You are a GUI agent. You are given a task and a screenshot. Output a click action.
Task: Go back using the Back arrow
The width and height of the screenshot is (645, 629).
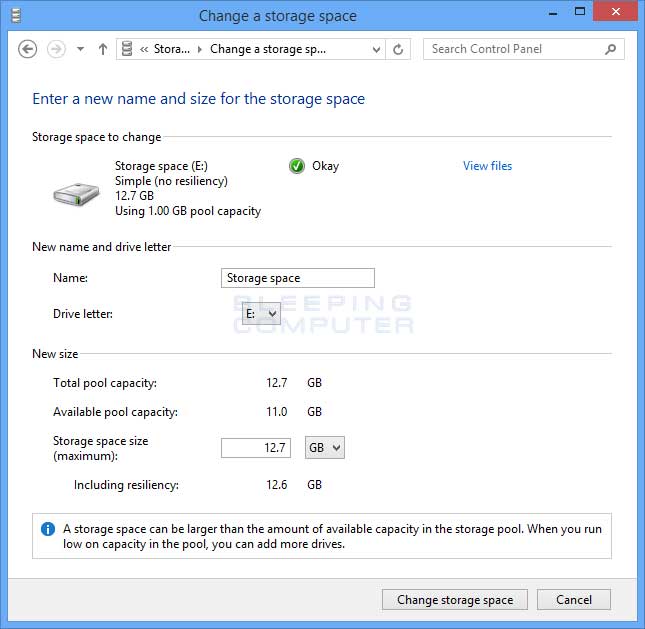(28, 49)
